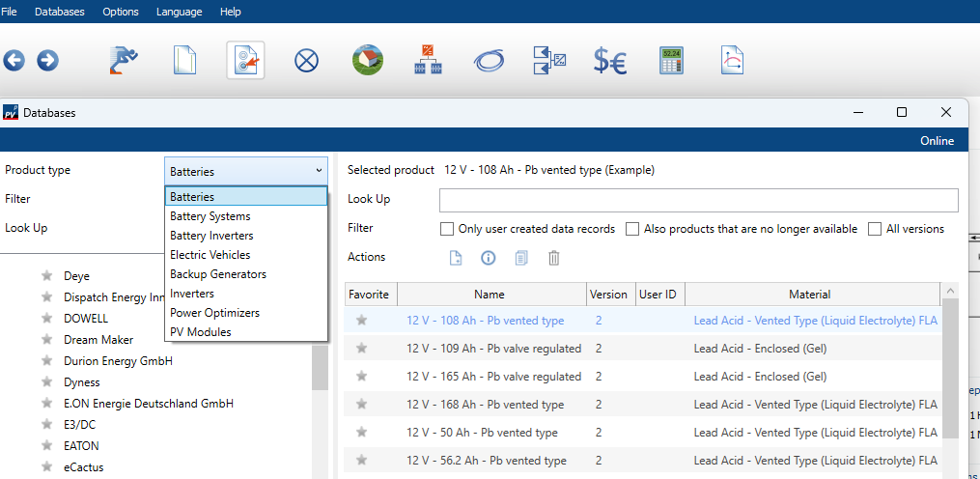Enable Only user created data records
980x479 pixels.
point(447,229)
